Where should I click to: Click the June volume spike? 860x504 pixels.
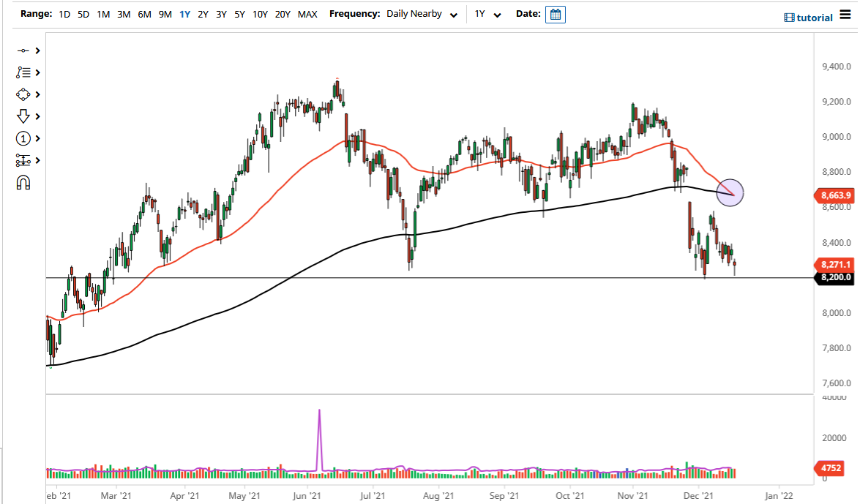[319, 439]
